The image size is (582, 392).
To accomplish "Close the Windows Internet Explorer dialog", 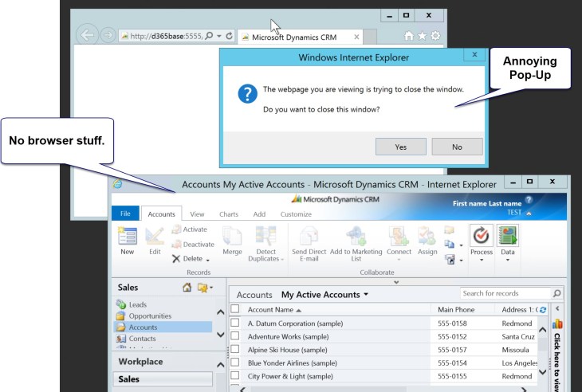I will coord(474,55).
